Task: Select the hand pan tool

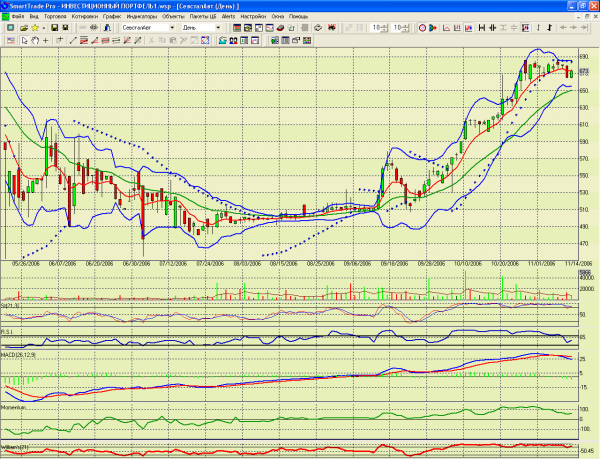Action: 35,40
